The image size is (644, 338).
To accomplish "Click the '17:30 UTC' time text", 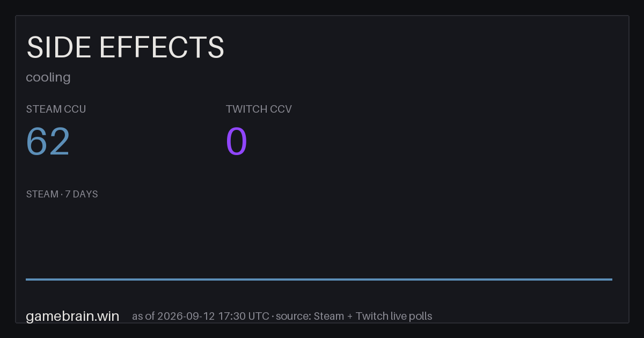I will pos(244,316).
